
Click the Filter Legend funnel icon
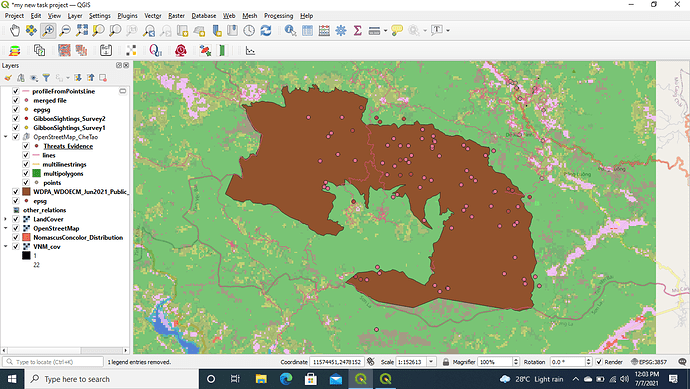point(46,78)
